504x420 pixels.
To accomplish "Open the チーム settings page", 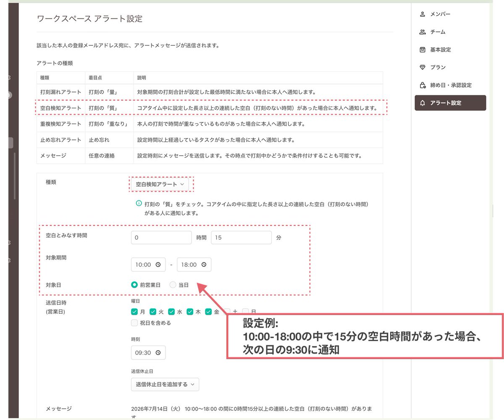I will [x=450, y=32].
